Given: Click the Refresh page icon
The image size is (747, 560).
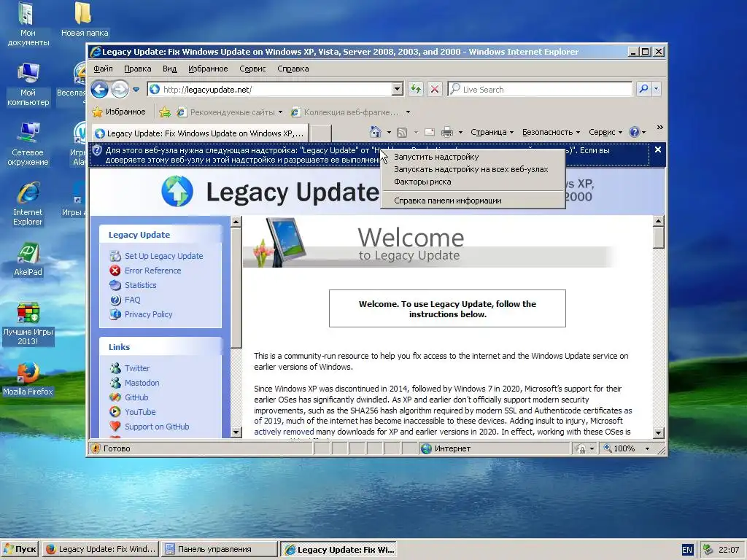Looking at the screenshot, I should click(x=416, y=89).
